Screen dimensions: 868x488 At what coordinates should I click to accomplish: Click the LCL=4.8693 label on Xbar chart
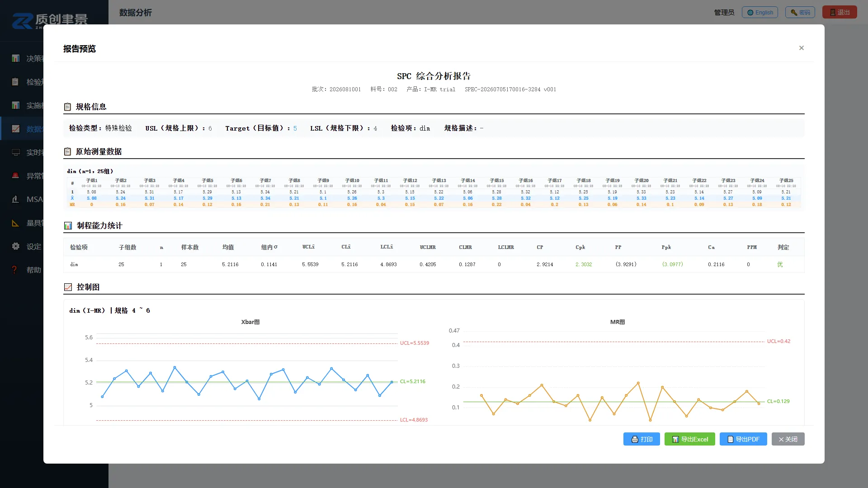(414, 420)
